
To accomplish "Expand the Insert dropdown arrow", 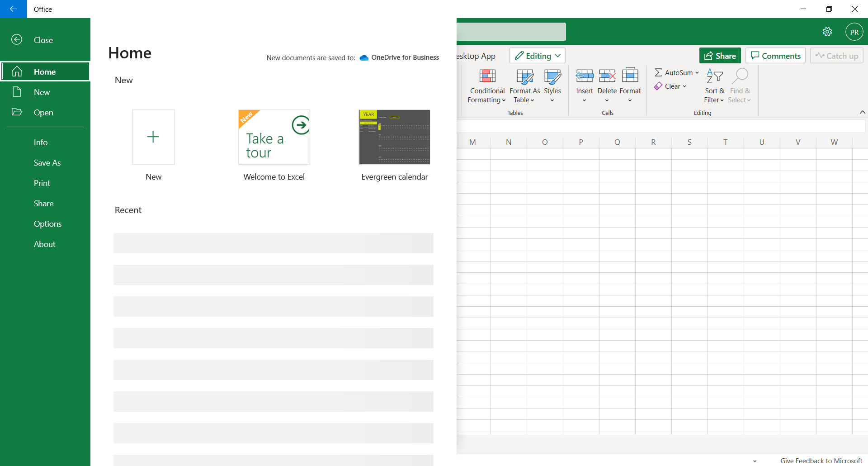I will [584, 100].
